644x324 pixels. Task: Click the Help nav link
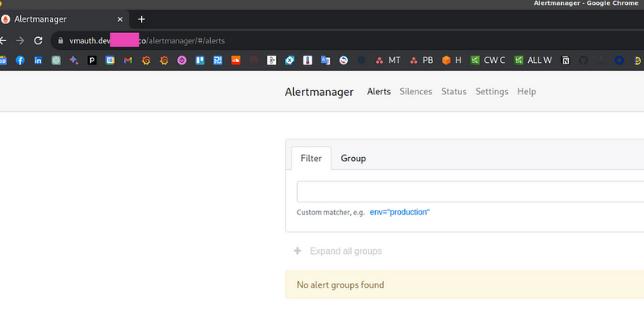(x=526, y=92)
